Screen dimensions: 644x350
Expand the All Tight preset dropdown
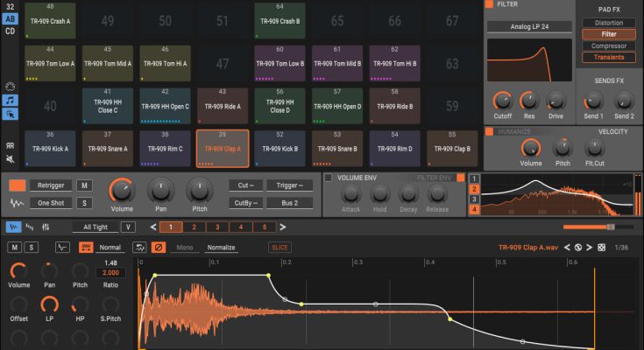pos(95,227)
